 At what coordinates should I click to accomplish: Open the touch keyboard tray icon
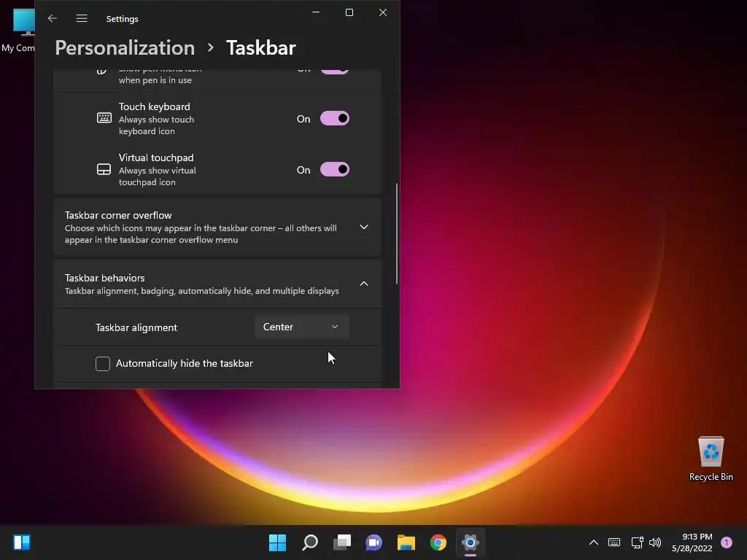coord(614,542)
